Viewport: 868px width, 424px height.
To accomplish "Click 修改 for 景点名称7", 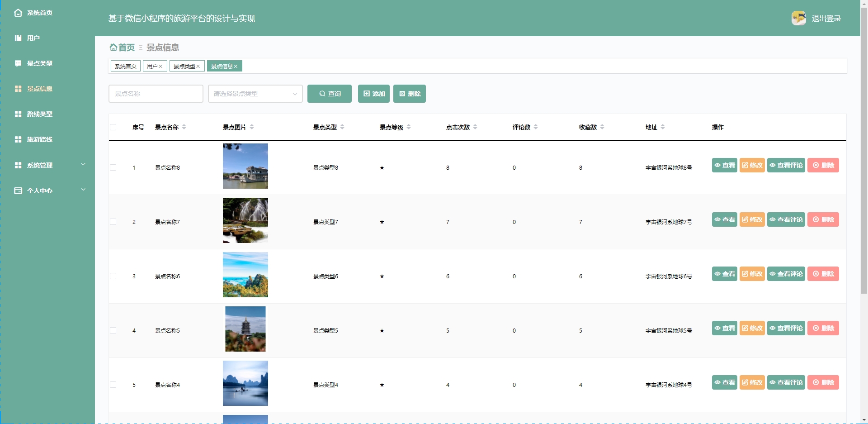I will coord(752,219).
